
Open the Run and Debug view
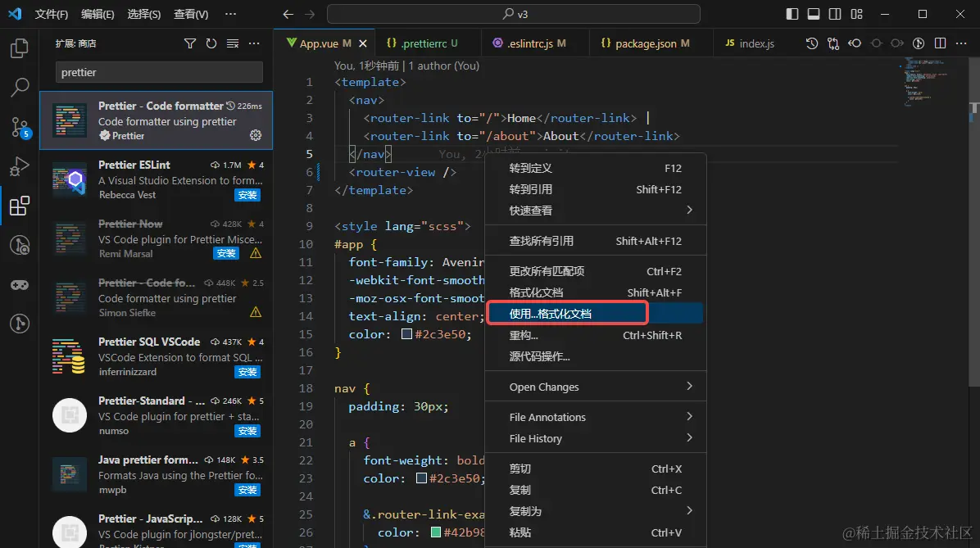click(x=20, y=166)
